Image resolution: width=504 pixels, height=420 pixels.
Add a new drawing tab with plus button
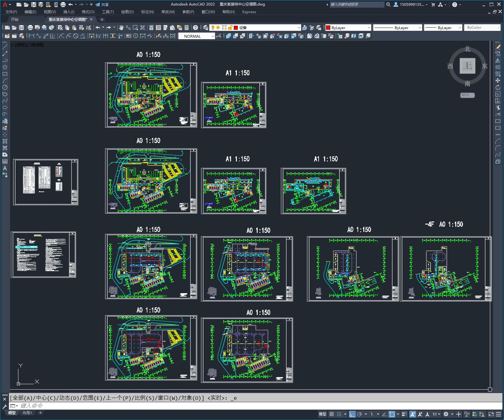tap(102, 19)
